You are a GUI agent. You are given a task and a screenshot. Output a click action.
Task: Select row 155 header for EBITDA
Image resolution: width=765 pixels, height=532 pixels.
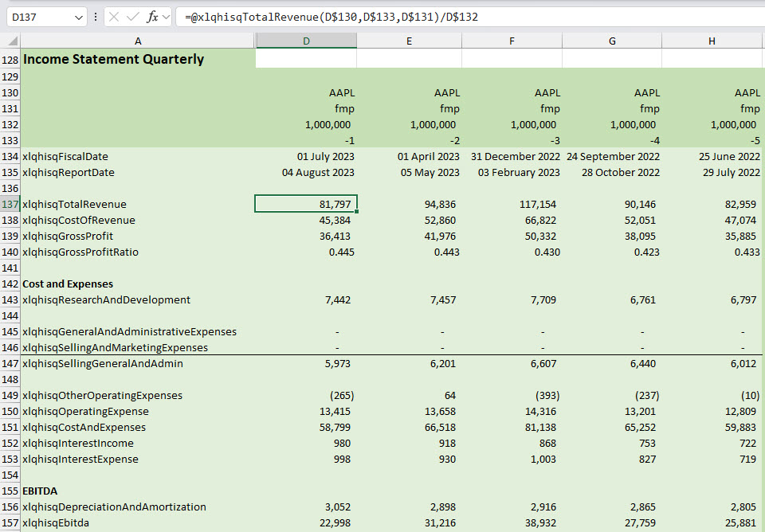pyautogui.click(x=10, y=491)
